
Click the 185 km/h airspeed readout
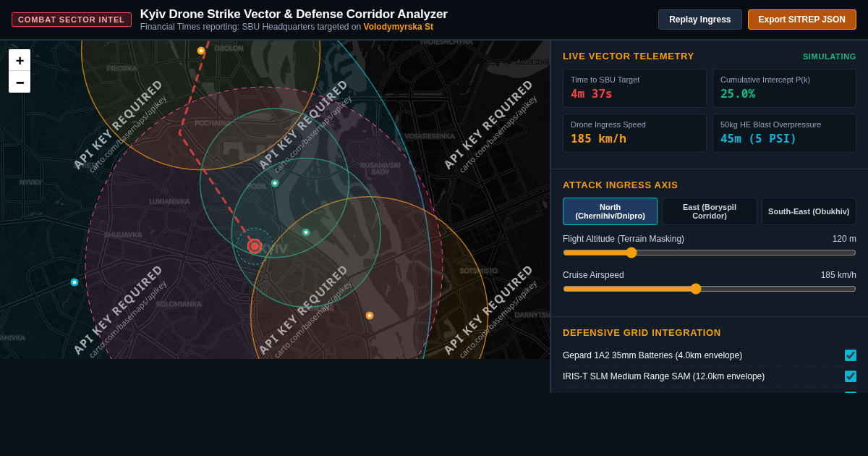pos(838,275)
